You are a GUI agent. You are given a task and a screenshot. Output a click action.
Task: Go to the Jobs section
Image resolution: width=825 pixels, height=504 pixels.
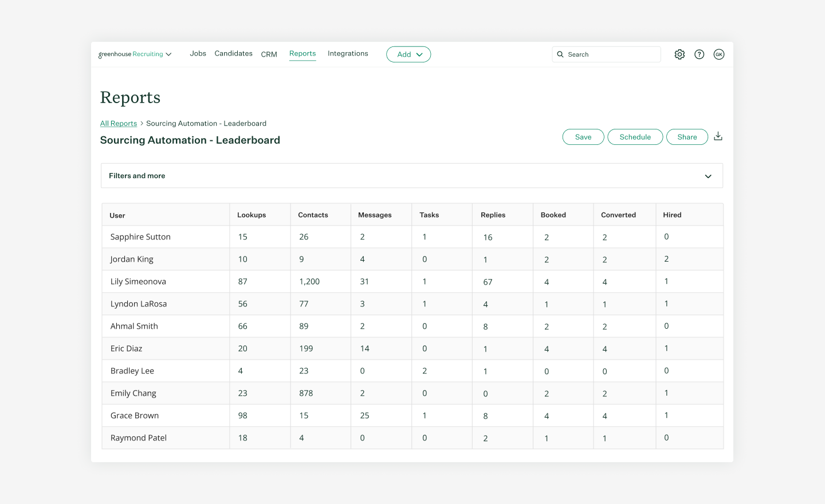[x=198, y=53]
